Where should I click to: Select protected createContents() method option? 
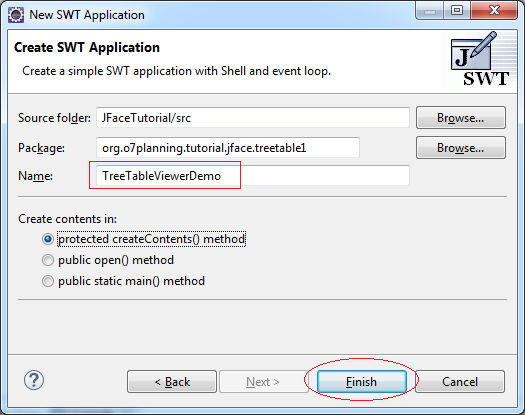pos(144,239)
